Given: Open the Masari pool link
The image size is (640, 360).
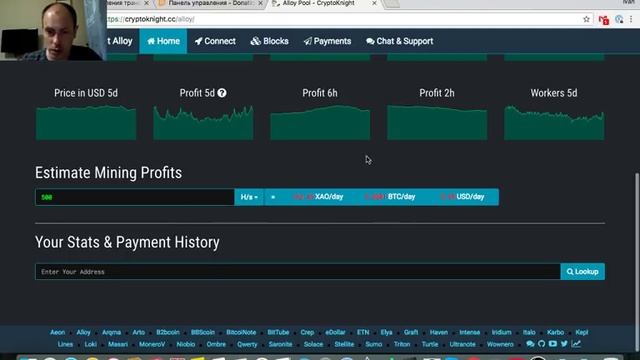Looking at the screenshot, I should [x=118, y=344].
